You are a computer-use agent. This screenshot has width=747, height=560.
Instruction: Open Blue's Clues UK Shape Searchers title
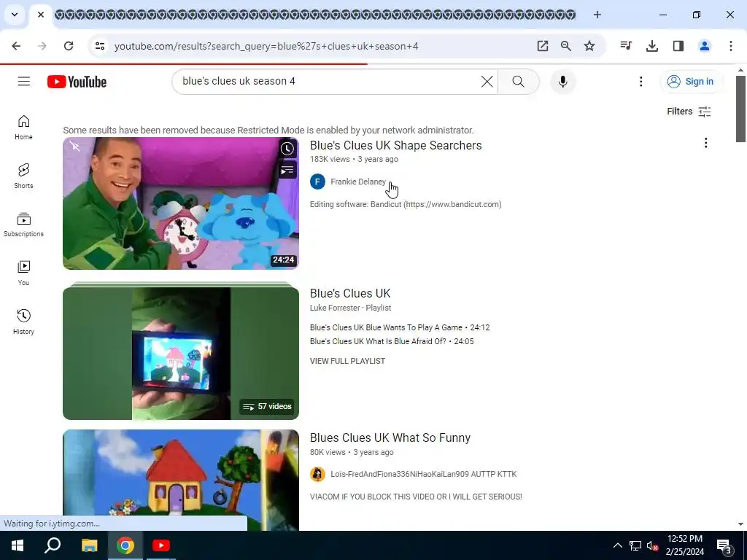click(x=395, y=145)
